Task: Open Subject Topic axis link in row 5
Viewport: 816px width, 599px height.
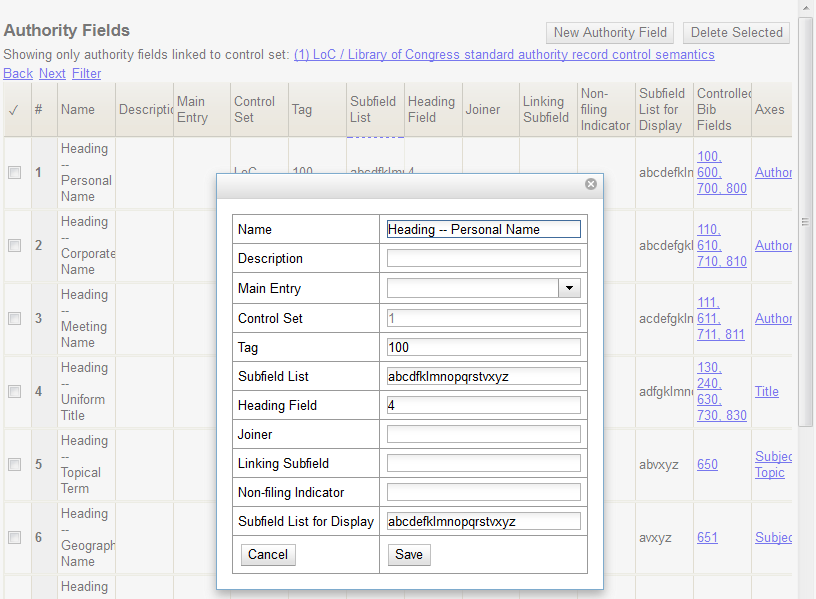Action: click(773, 464)
